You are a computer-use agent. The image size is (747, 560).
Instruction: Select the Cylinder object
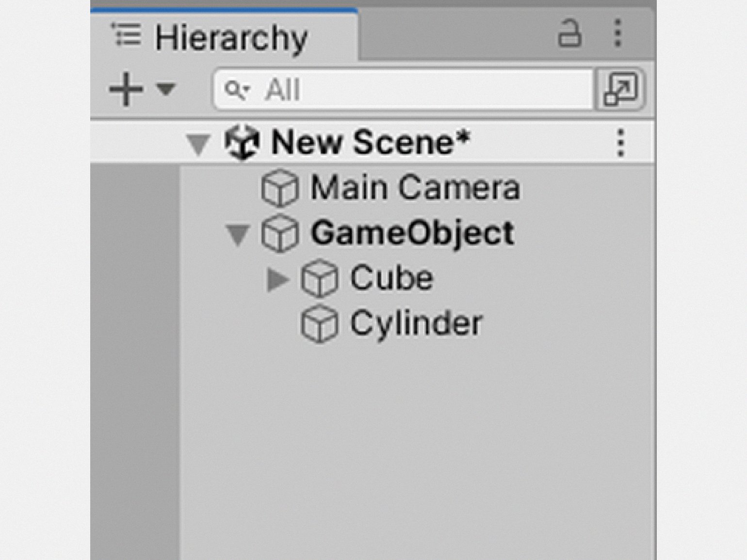click(x=416, y=323)
